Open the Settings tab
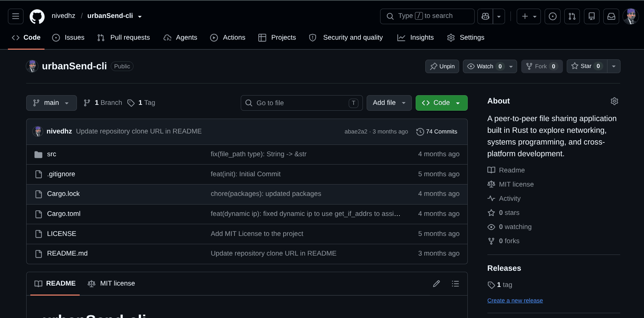 coord(466,38)
